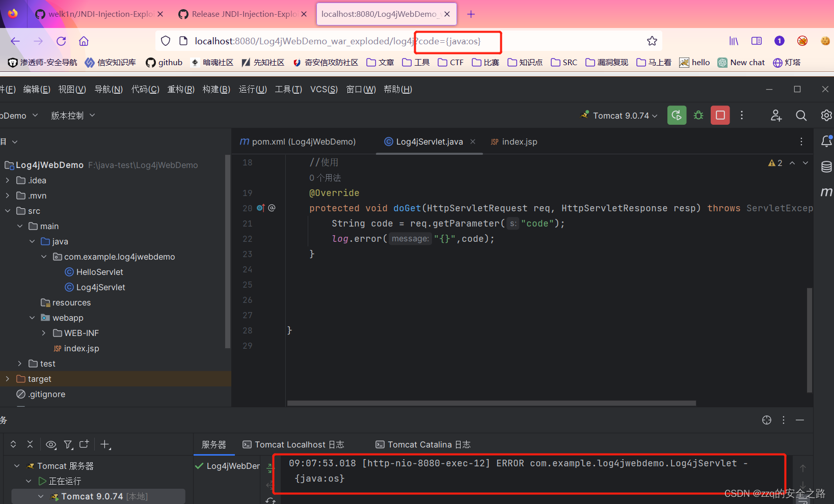The image size is (834, 504).
Task: Open 先知社区 bookmark
Action: (263, 62)
